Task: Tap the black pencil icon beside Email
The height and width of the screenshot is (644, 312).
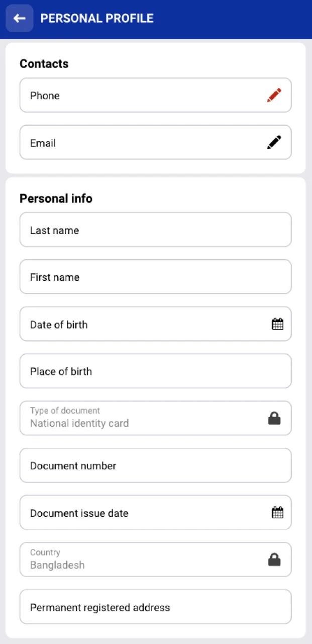Action: point(274,142)
